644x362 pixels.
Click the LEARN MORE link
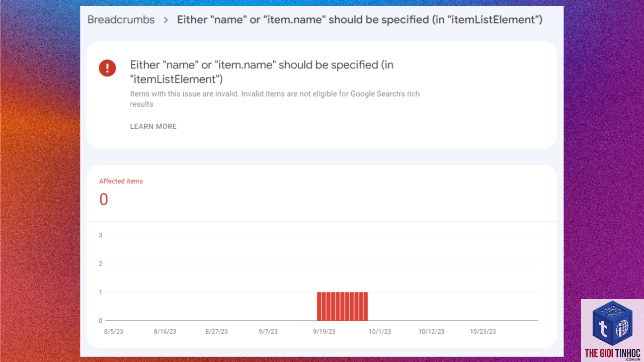tap(153, 127)
